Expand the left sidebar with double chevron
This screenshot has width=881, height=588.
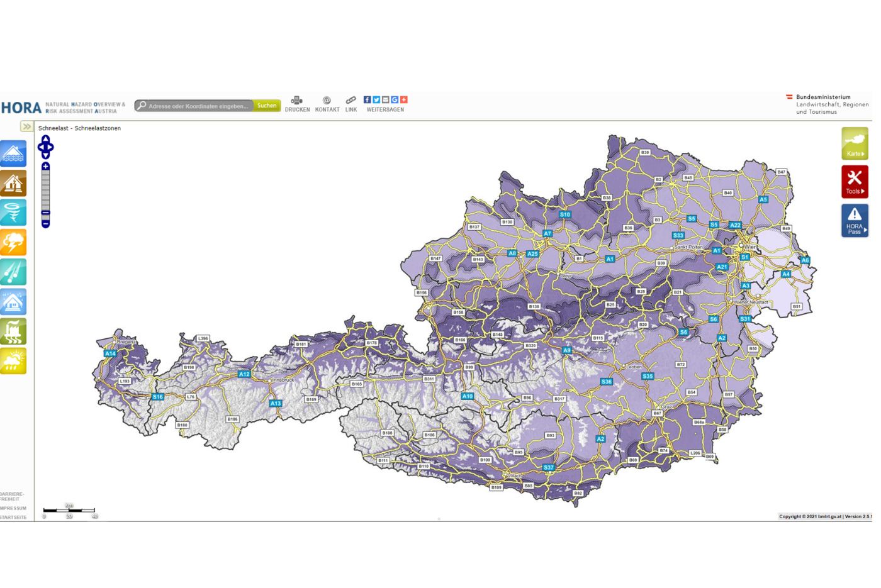click(26, 127)
